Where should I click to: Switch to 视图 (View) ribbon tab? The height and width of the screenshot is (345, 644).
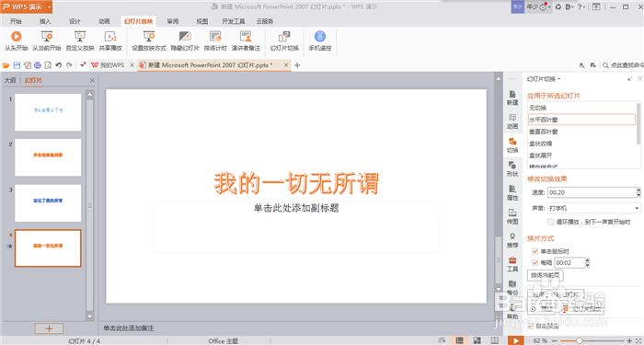[x=202, y=21]
